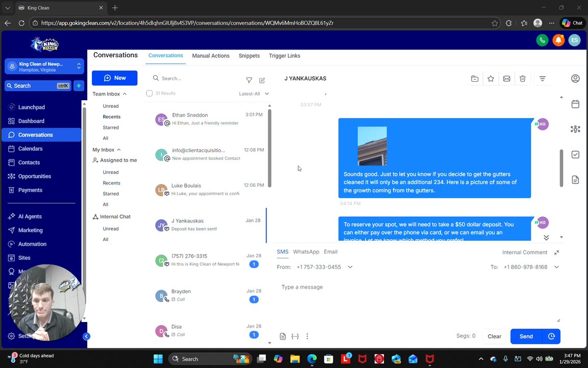Check the select-all conversations checkbox
This screenshot has height=368, width=588.
[x=149, y=93]
